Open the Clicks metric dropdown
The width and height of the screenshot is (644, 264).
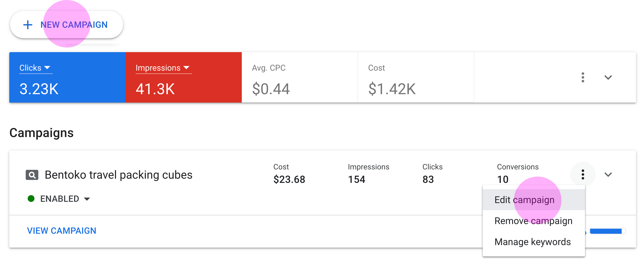[x=36, y=68]
